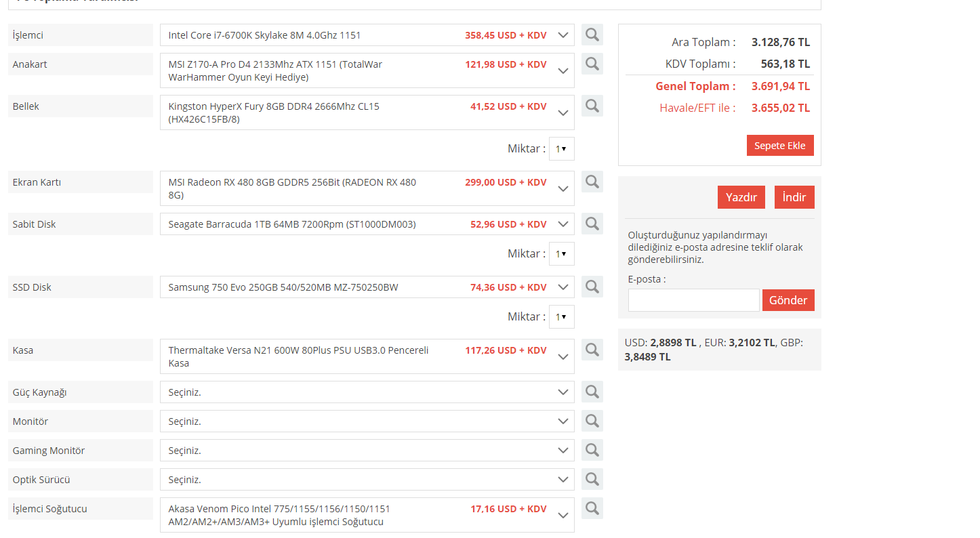Viewport: 980px width, 538px height.
Task: Open Miktar quantity selector under SSD Disk
Action: (562, 316)
